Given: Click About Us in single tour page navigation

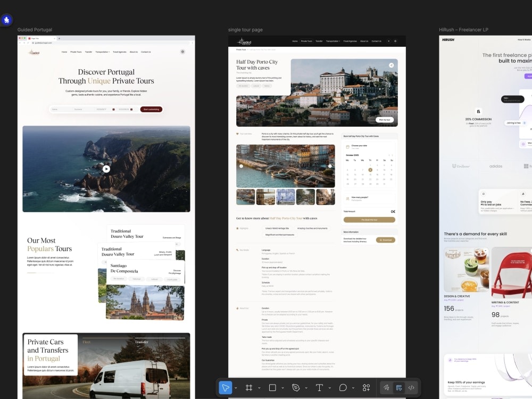Looking at the screenshot, I should point(364,41).
